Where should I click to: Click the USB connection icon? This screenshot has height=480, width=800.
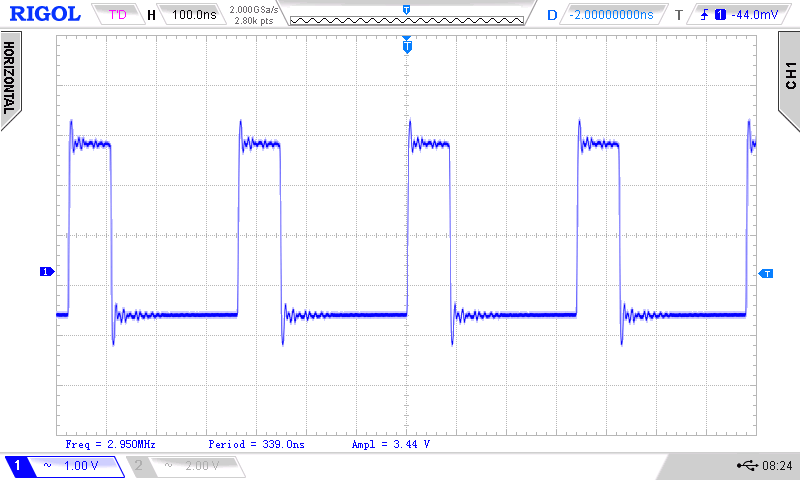click(x=747, y=465)
